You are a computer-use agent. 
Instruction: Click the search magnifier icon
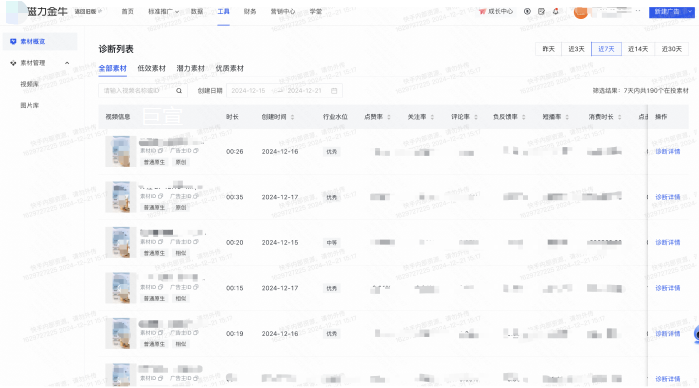coord(179,91)
